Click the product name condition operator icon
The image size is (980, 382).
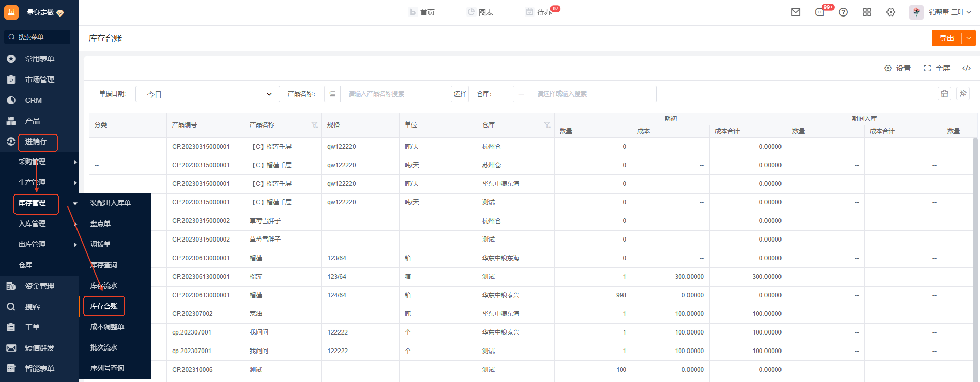tap(332, 94)
